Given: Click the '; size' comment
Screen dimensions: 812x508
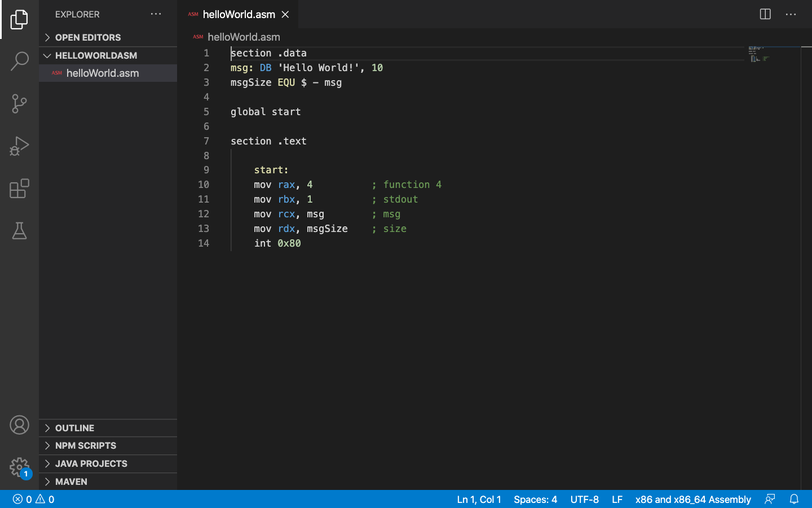Looking at the screenshot, I should point(389,229).
